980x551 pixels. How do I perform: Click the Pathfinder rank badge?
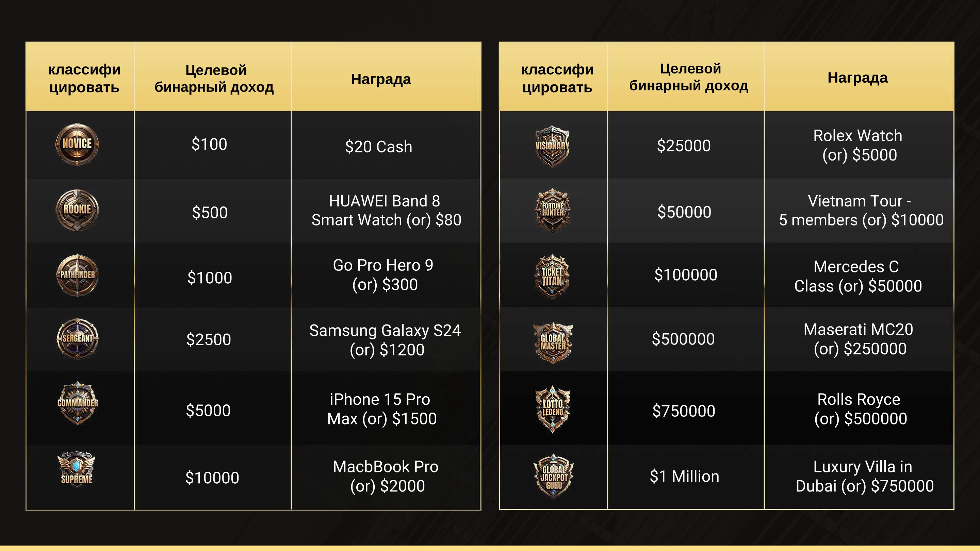[77, 275]
